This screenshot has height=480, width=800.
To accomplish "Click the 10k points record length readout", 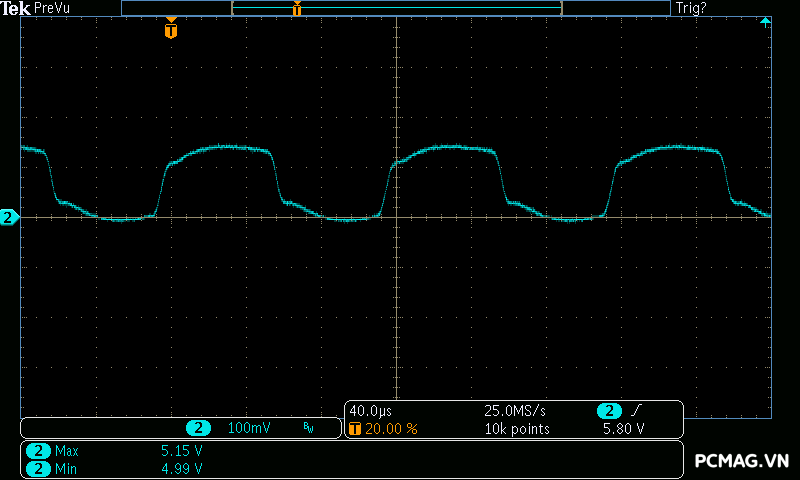I will click(x=517, y=429).
